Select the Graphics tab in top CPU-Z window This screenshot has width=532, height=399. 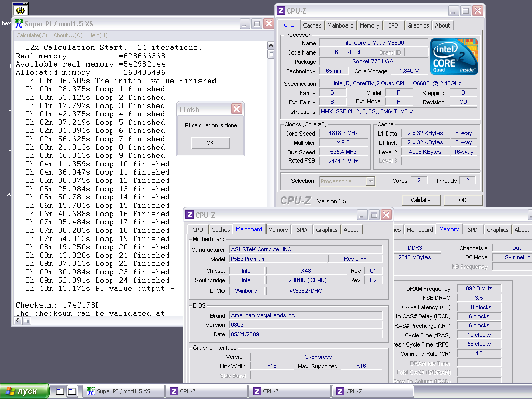tap(418, 25)
